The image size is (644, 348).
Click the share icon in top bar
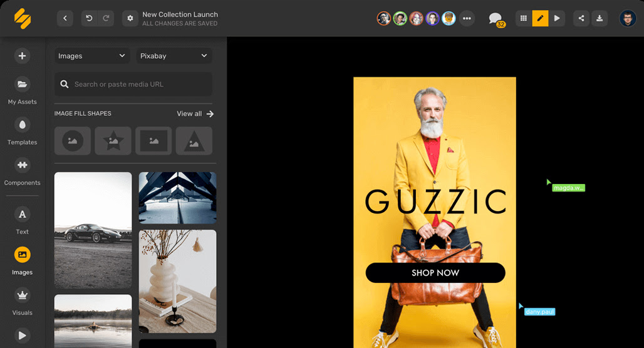click(581, 18)
